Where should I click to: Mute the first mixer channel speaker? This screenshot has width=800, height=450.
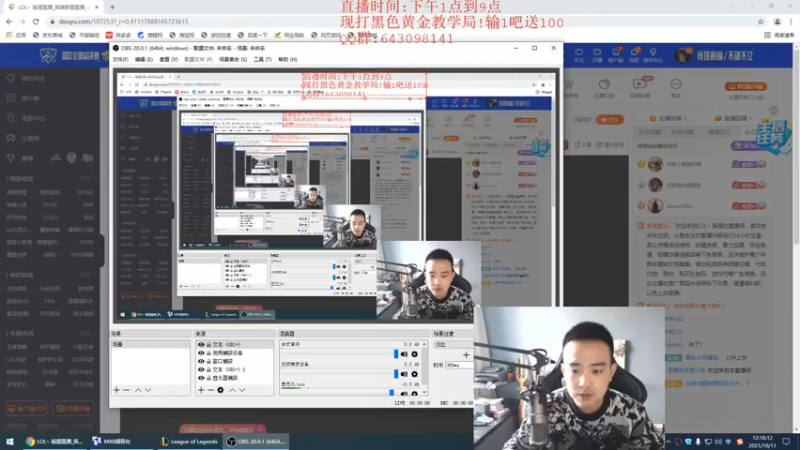click(404, 354)
